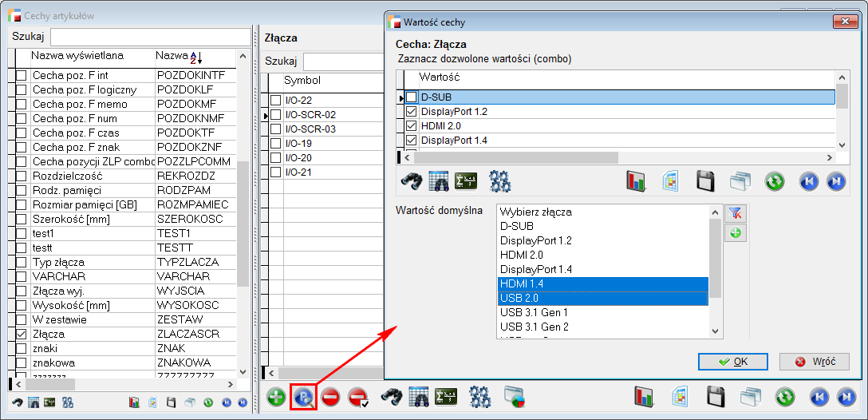This screenshot has width=868, height=420.
Task: Click the window with pie chart icon in the Złącza toolbar
Action: click(514, 397)
